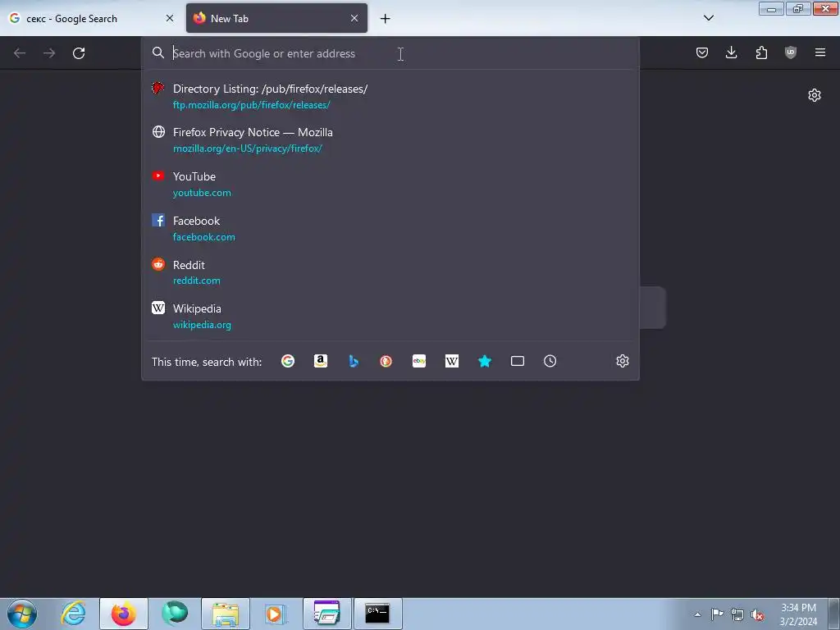Open the Firefox hamburger application menu
The height and width of the screenshot is (630, 840).
coord(820,52)
